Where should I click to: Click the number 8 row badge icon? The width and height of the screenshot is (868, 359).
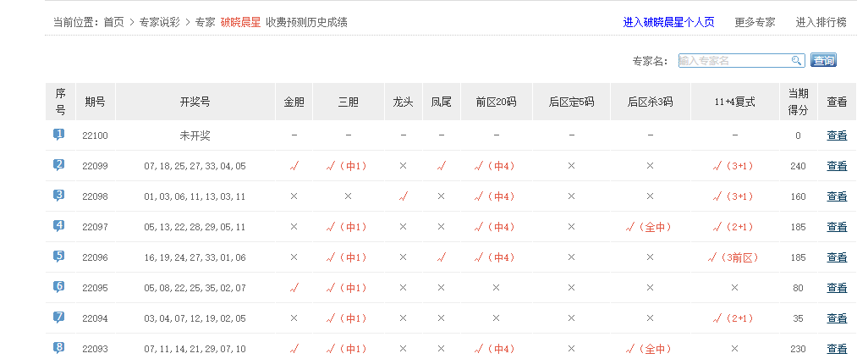tap(59, 348)
